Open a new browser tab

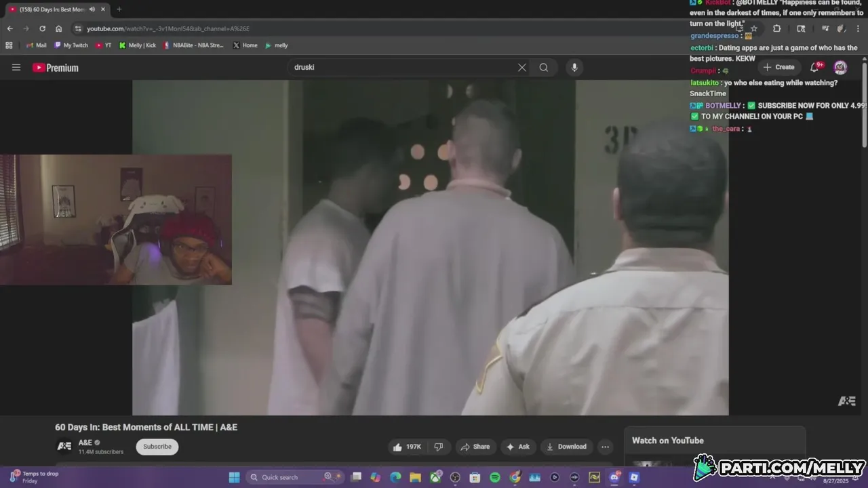tap(119, 9)
